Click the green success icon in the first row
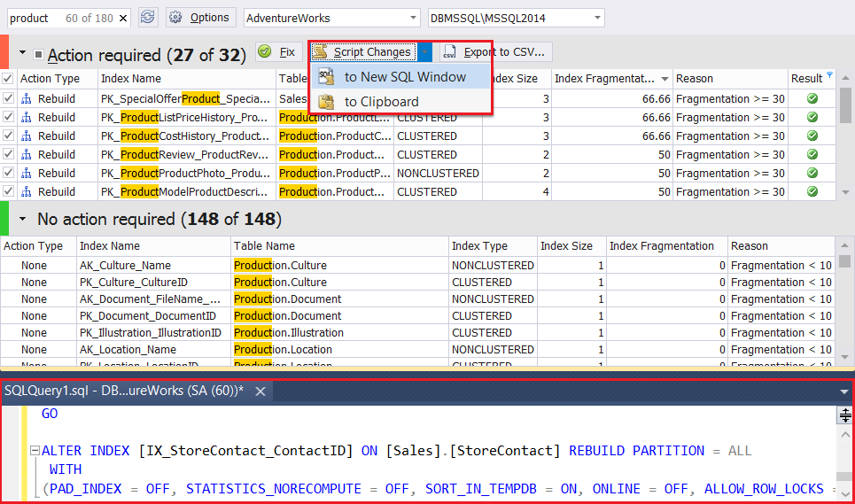This screenshot has height=504, width=855. tap(812, 98)
